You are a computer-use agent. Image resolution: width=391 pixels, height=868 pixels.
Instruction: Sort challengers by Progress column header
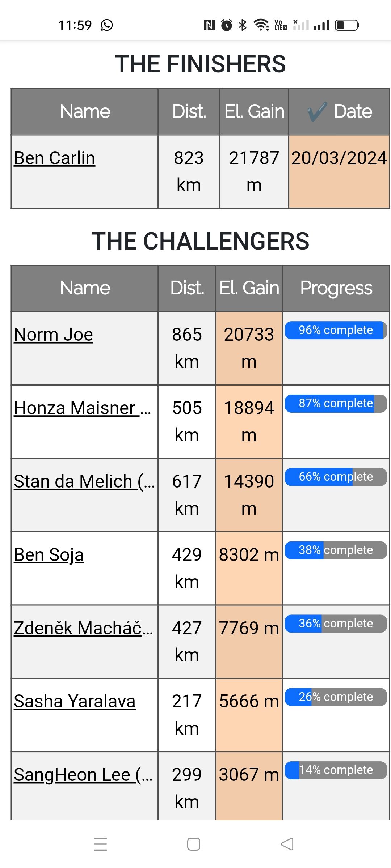(336, 288)
